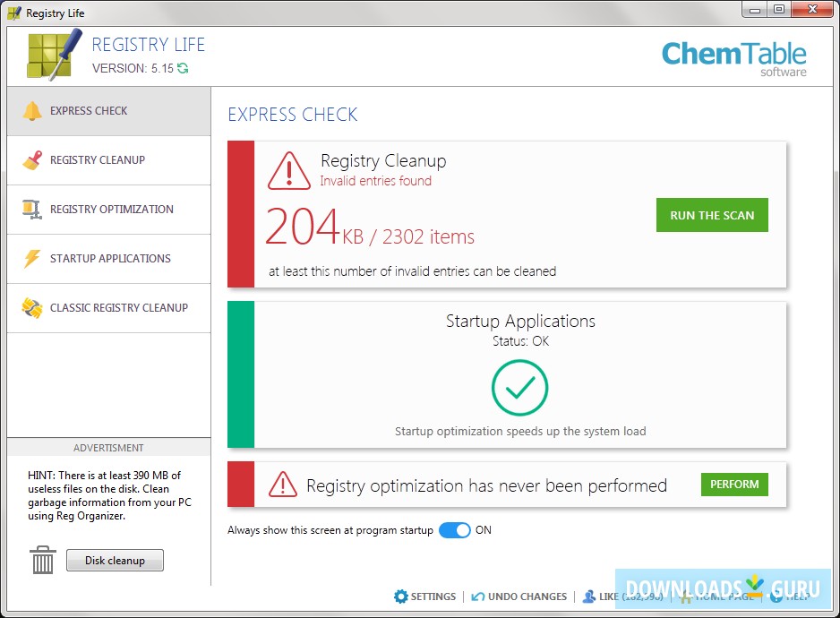
Task: Click the green checkmark circle in Startup Applications
Action: pyautogui.click(x=519, y=388)
